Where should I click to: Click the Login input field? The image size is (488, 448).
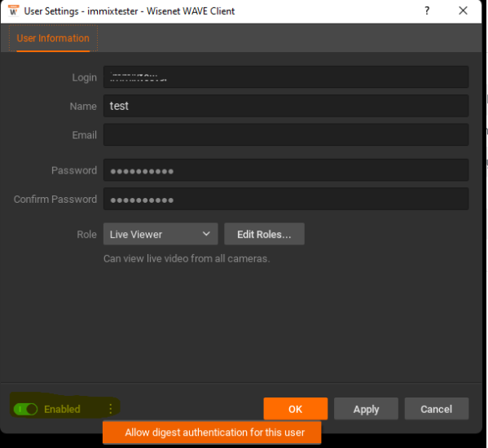click(x=286, y=77)
